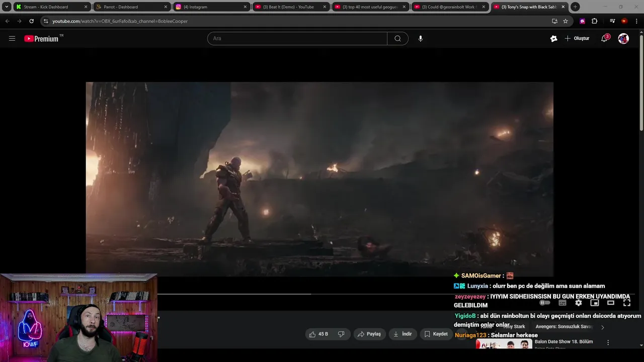
Task: Open the Extensions puzzle menu
Action: (x=594, y=21)
